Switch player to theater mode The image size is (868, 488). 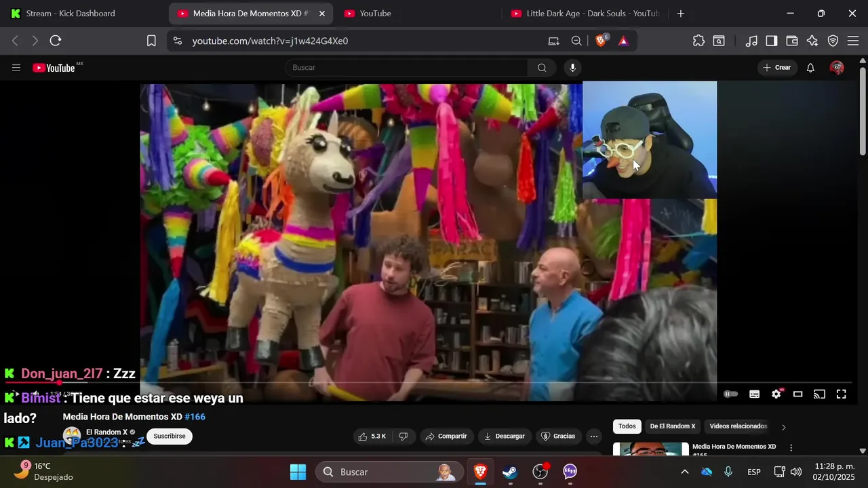[798, 394]
